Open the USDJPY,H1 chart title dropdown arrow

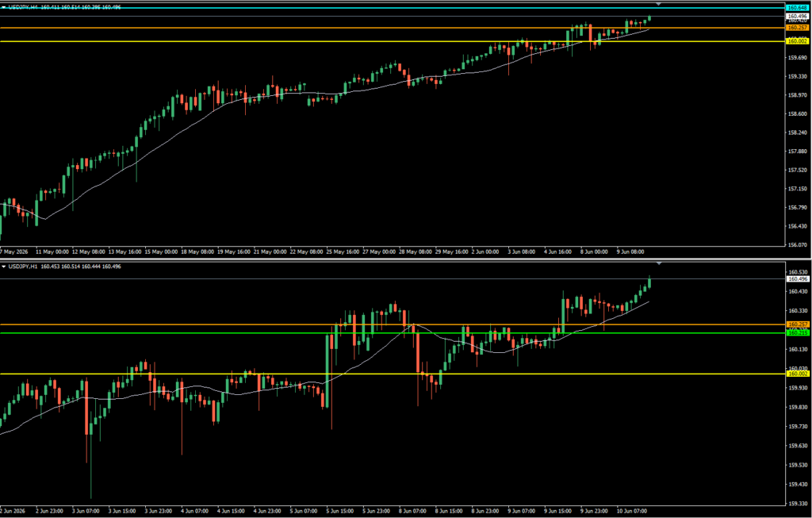[x=4, y=267]
